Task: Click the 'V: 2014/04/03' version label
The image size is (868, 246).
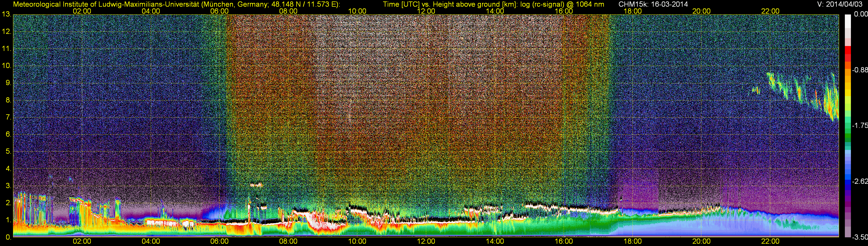Action: (x=840, y=4)
